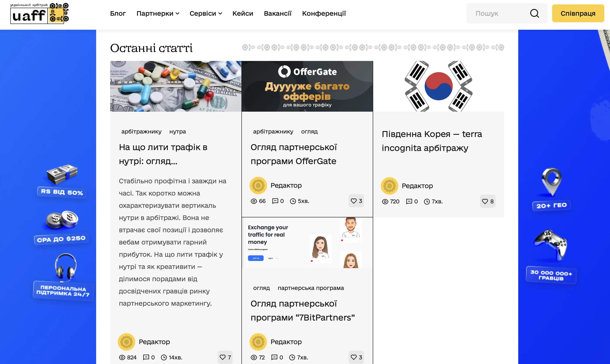Click Редактор author name on OfferGate card
Screen dimensions: 610x364
pos(286,185)
